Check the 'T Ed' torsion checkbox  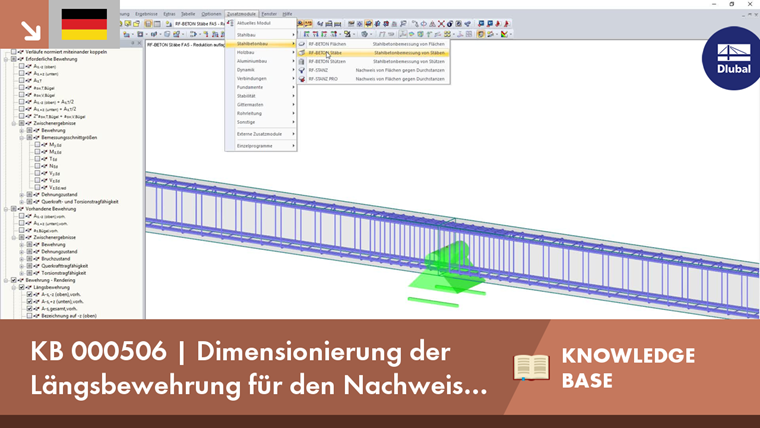[x=37, y=159]
